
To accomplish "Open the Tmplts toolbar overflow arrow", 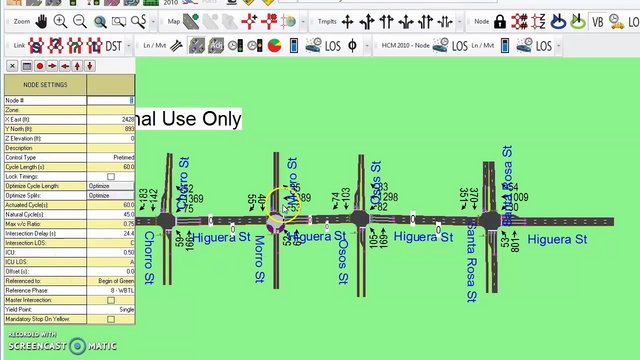I will pos(460,21).
